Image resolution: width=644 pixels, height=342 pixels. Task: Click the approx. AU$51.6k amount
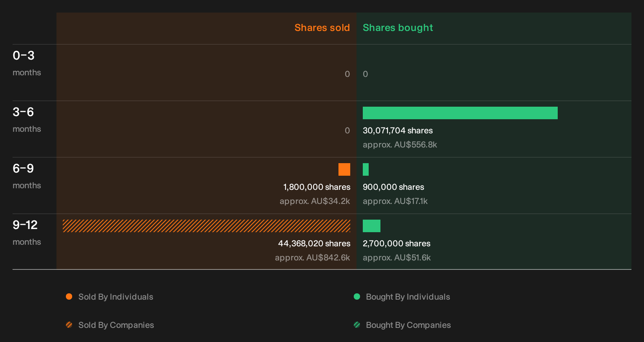click(397, 258)
